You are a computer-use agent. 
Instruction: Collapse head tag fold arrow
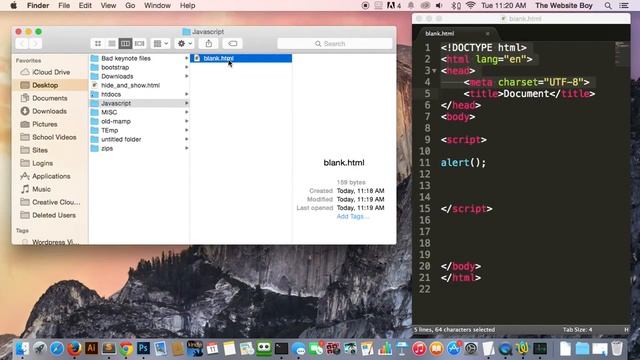click(434, 71)
